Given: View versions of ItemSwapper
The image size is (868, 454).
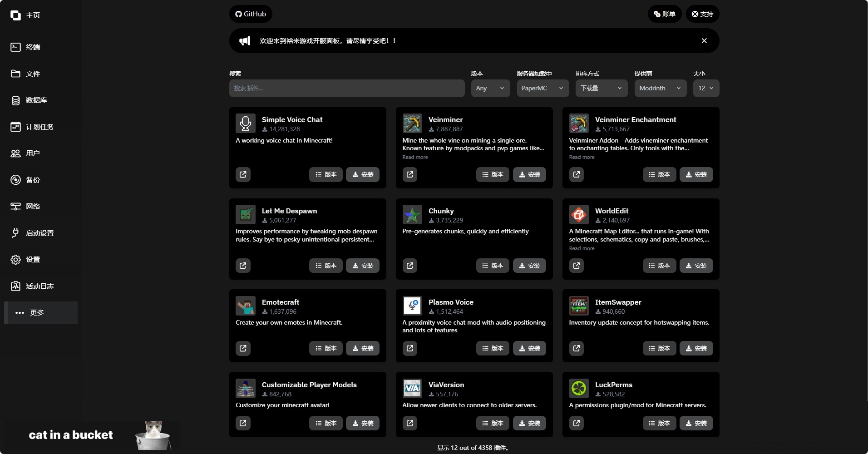Looking at the screenshot, I should pos(660,348).
